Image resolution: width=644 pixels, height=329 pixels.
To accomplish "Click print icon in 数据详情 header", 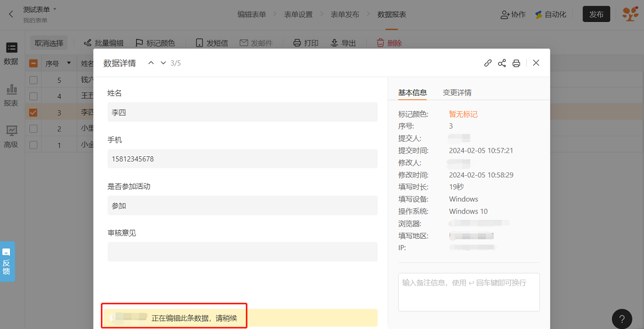I will (x=516, y=63).
